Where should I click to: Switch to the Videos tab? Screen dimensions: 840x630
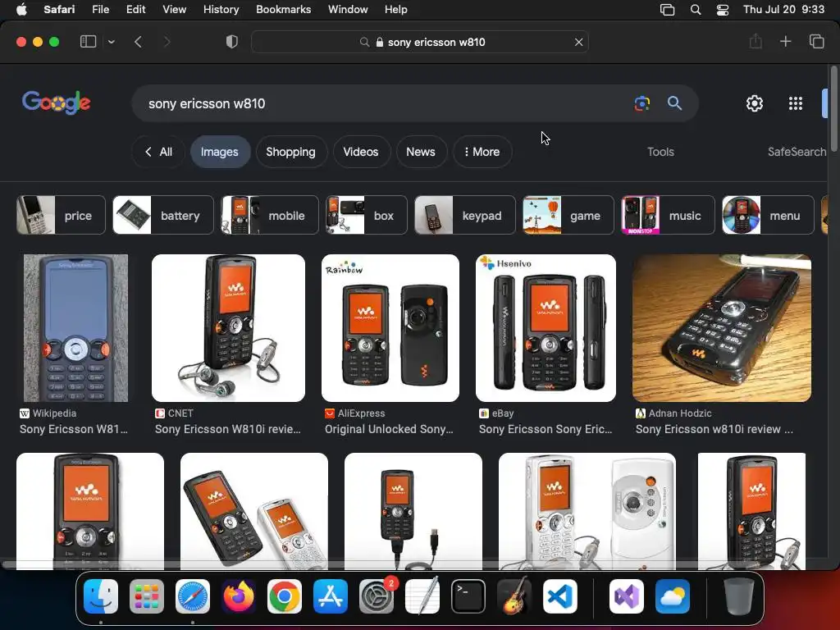pyautogui.click(x=361, y=152)
